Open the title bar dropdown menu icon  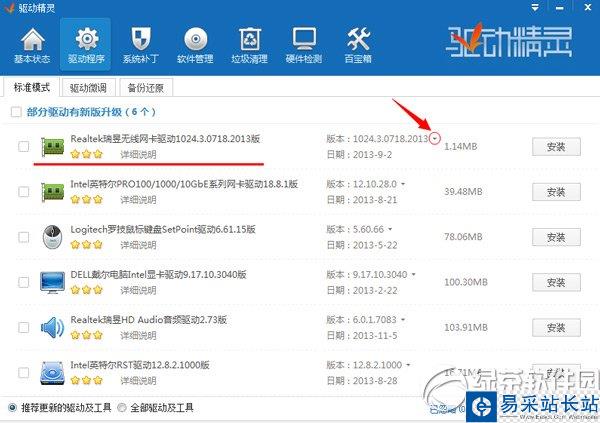[535, 8]
